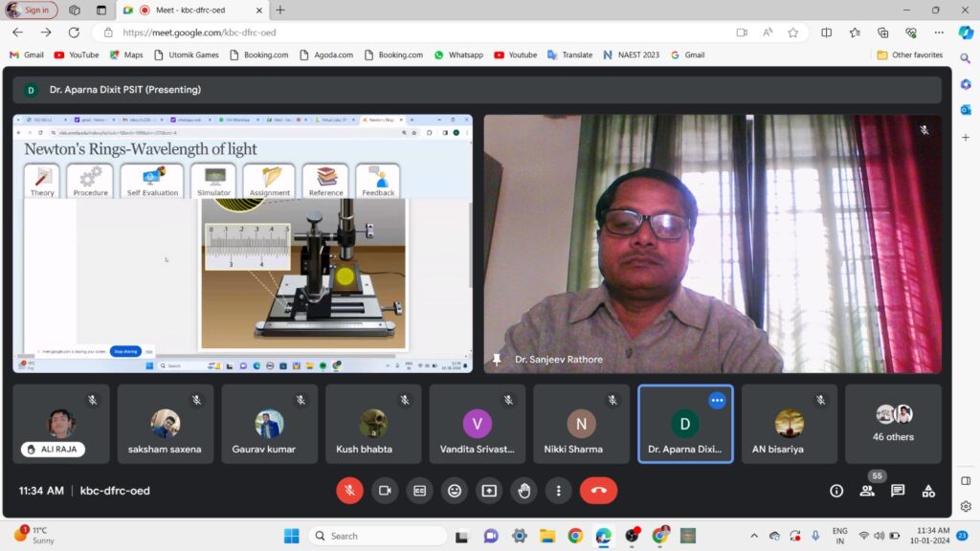
Task: Click the Sign in button in Edge
Action: click(x=32, y=10)
